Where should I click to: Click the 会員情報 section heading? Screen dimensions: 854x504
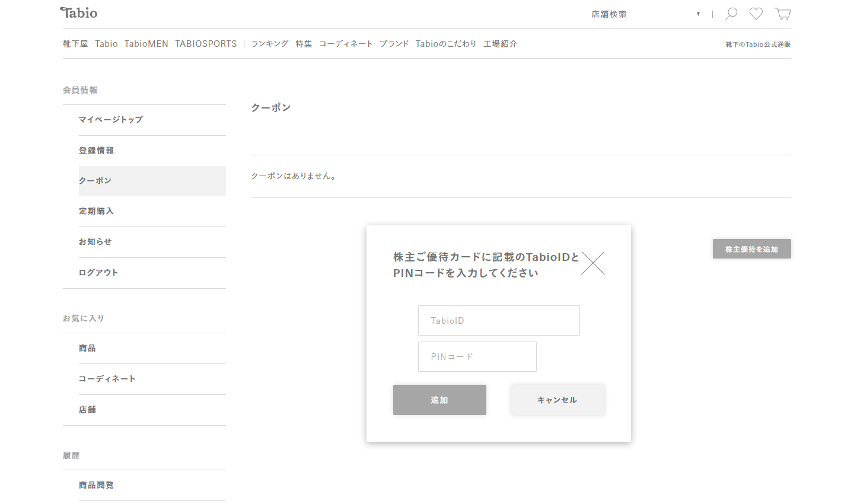[x=81, y=90]
